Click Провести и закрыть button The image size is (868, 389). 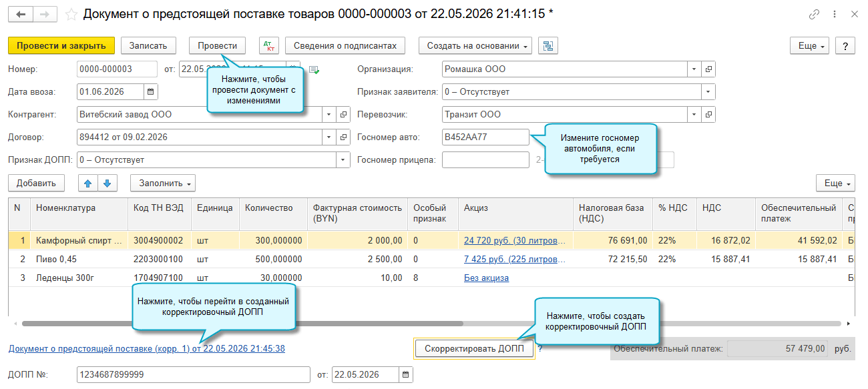[61, 45]
